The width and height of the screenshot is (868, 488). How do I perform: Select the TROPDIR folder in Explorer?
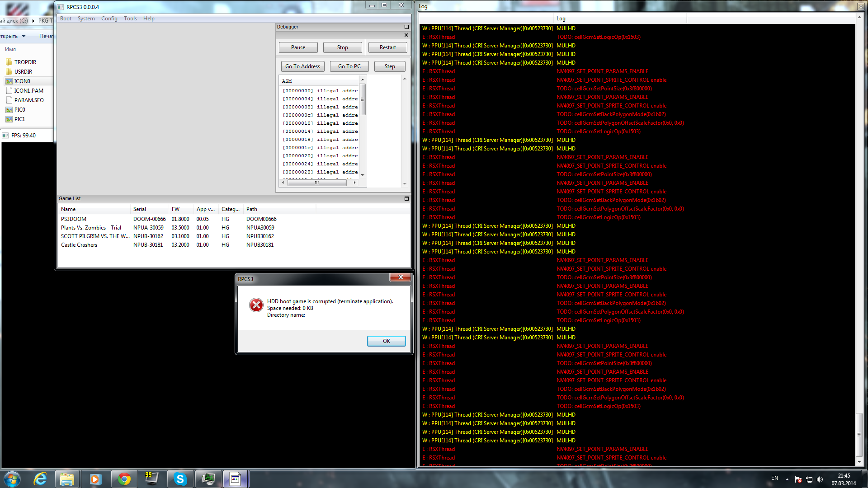pos(25,62)
